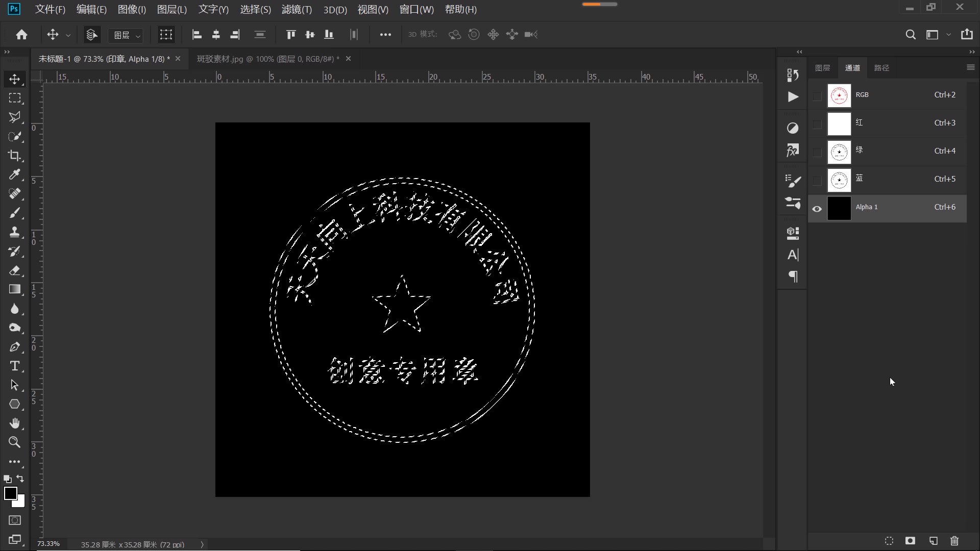Load channel as selection with dashed circle button
980x551 pixels.
pyautogui.click(x=889, y=541)
